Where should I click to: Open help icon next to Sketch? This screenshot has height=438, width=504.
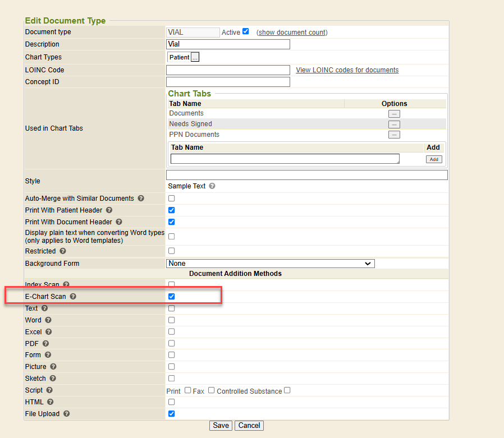point(52,379)
